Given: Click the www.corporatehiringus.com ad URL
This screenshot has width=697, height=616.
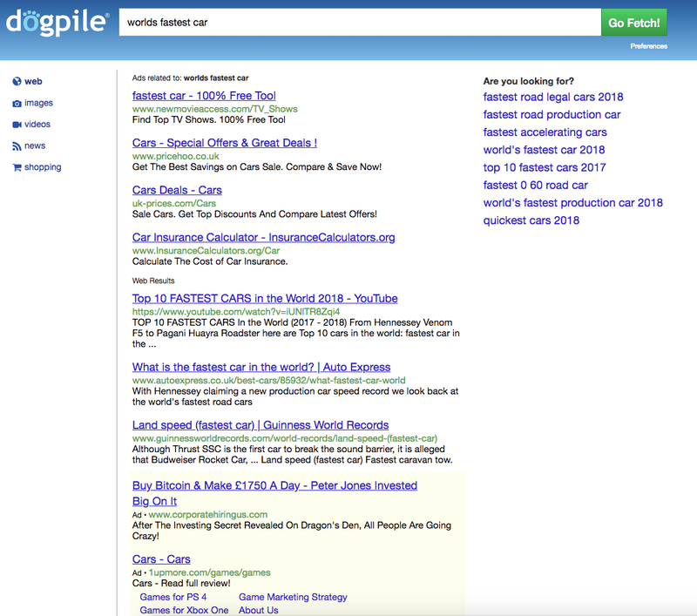Looking at the screenshot, I should click(x=208, y=515).
